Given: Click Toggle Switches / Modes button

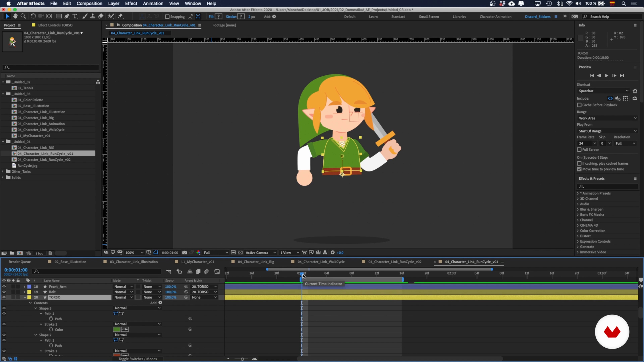Looking at the screenshot, I should [138, 359].
